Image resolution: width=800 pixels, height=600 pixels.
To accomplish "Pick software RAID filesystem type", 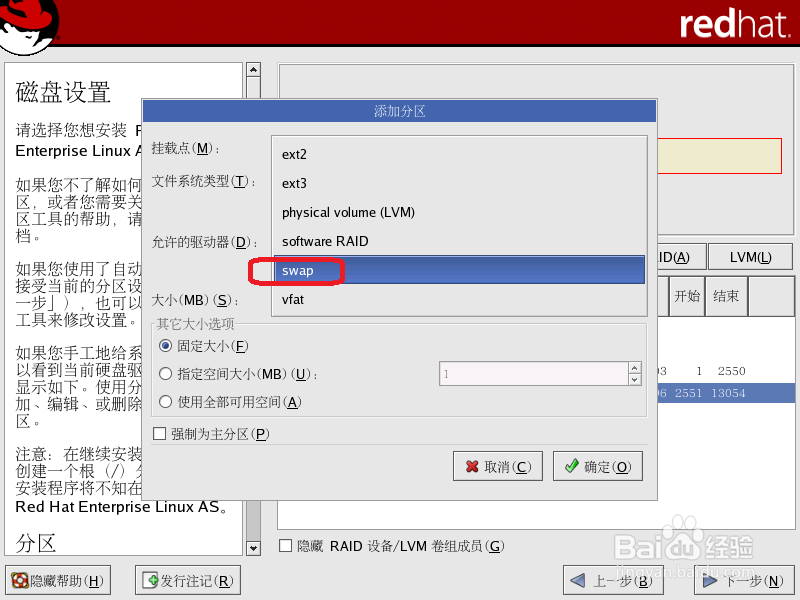I will pyautogui.click(x=459, y=241).
